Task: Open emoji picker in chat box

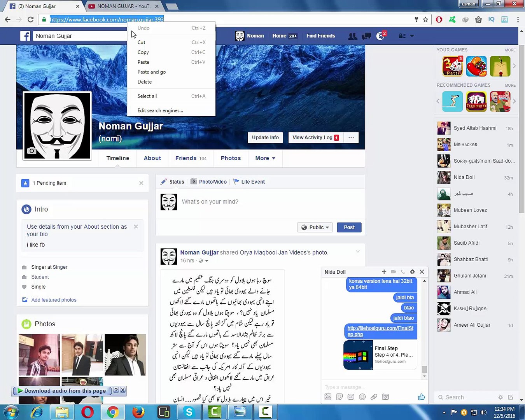Action: pyautogui.click(x=362, y=397)
